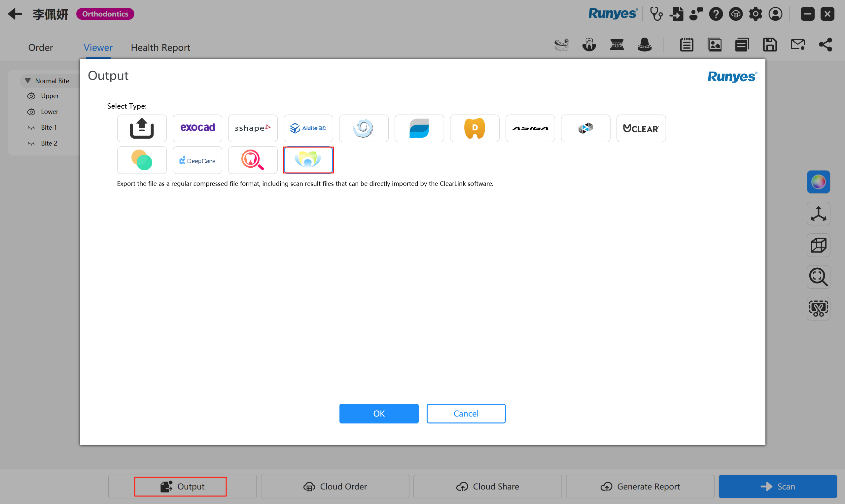The height and width of the screenshot is (504, 845).
Task: Select the UCLEAR export type
Action: [x=641, y=128]
